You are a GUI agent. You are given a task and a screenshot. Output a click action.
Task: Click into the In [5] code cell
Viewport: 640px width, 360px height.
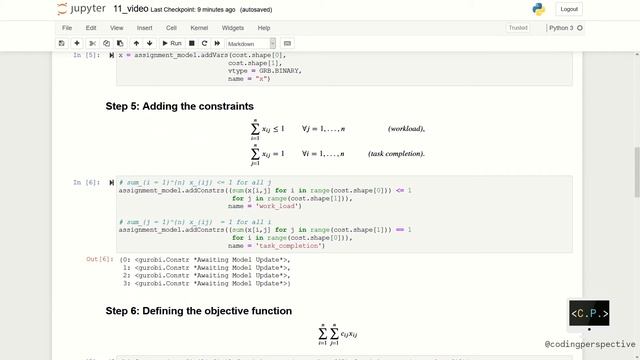pos(344,68)
